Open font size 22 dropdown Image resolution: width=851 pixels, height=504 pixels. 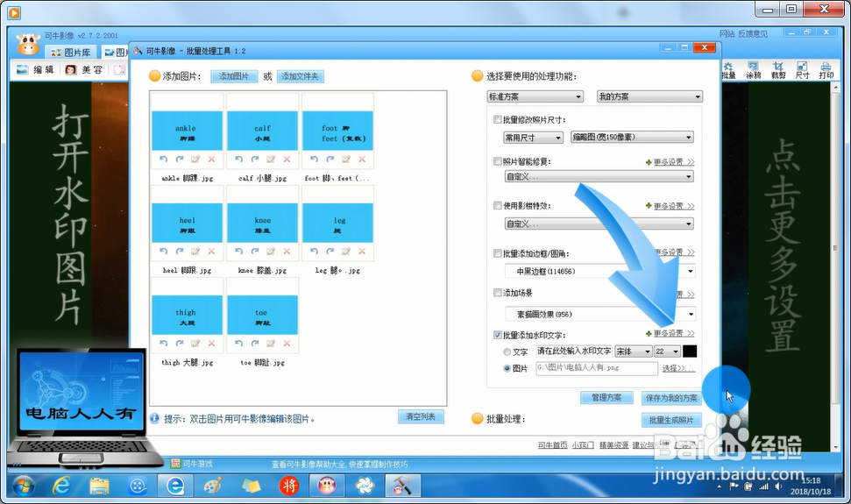[x=668, y=351]
